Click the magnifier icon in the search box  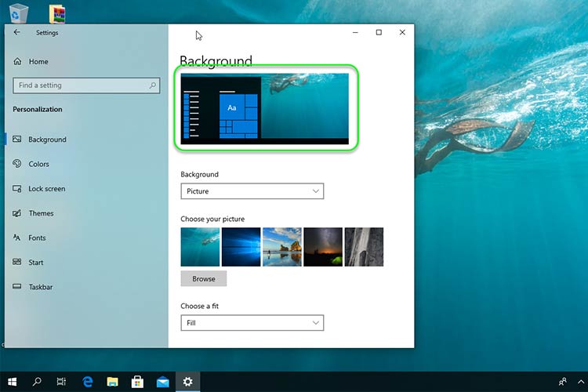coord(153,85)
